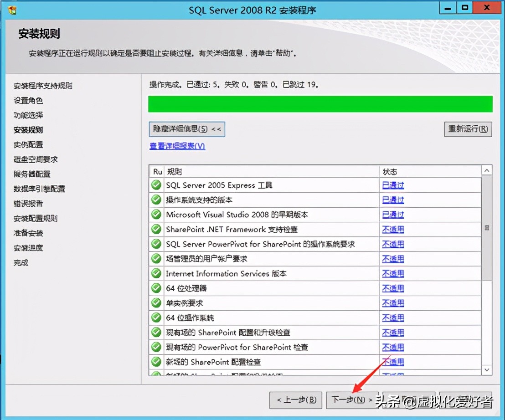Screen dimensions: 505x420
Task: Click check icon for 现有场的 PowerPivot for SharePoint 检查
Action: 156,347
